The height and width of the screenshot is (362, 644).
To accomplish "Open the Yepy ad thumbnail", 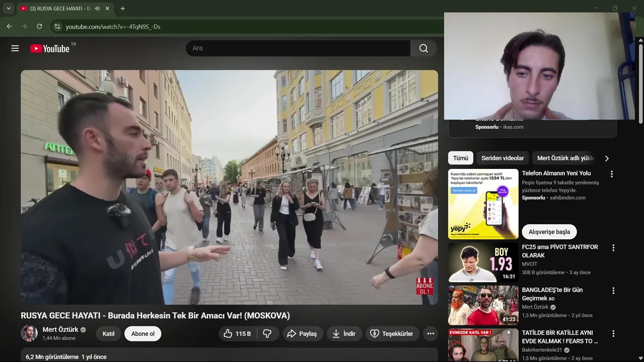I will pyautogui.click(x=483, y=204).
